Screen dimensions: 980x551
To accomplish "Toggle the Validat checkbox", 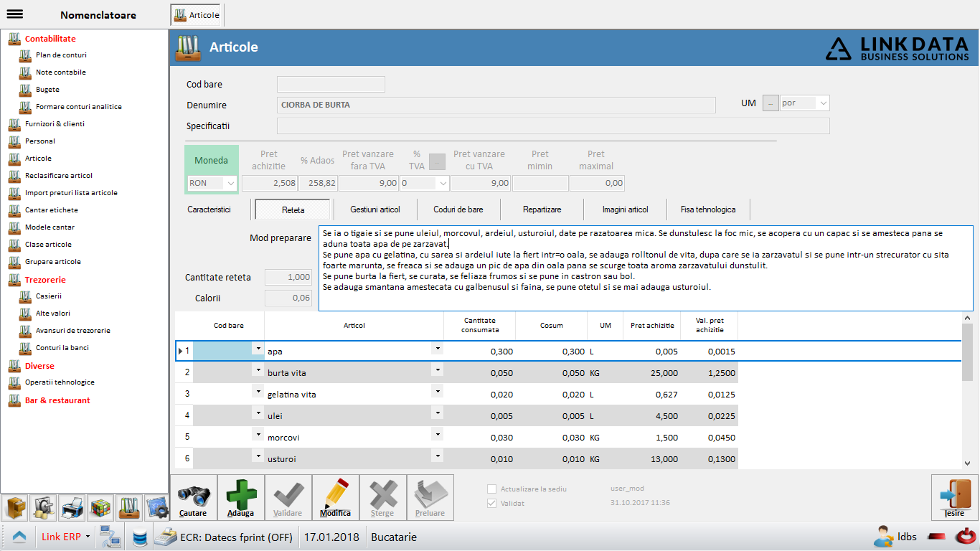I will click(x=491, y=503).
